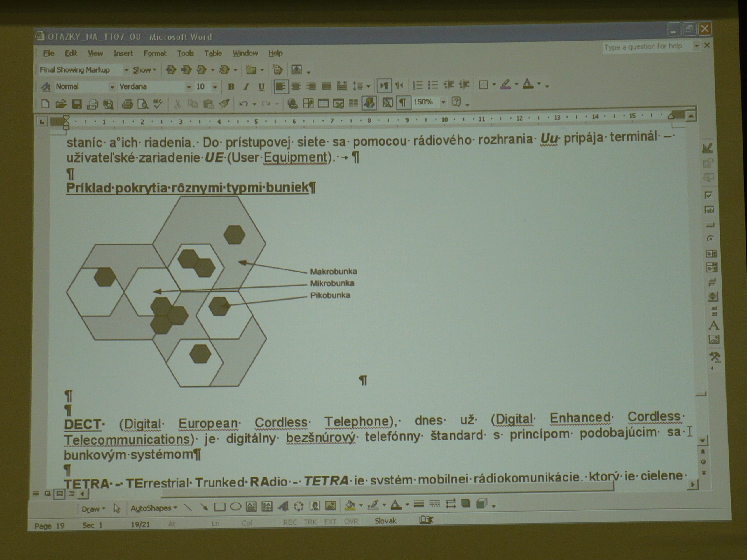
Task: Toggle Show/Hide paragraph marks button
Action: coord(403,102)
